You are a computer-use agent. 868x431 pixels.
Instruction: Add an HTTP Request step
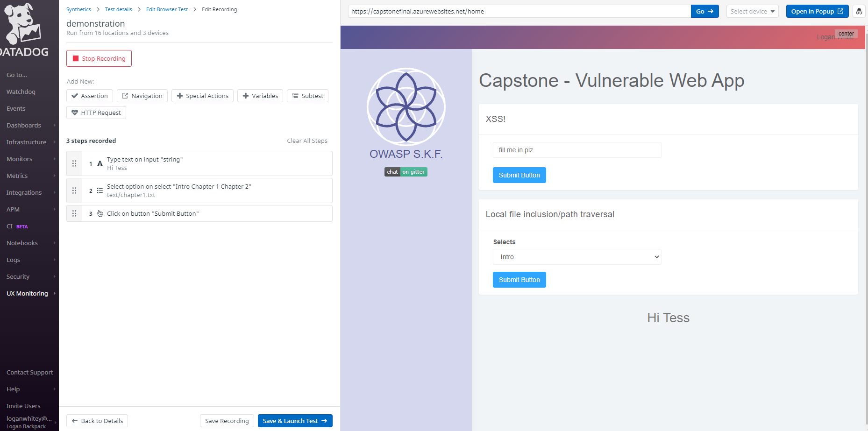[96, 113]
